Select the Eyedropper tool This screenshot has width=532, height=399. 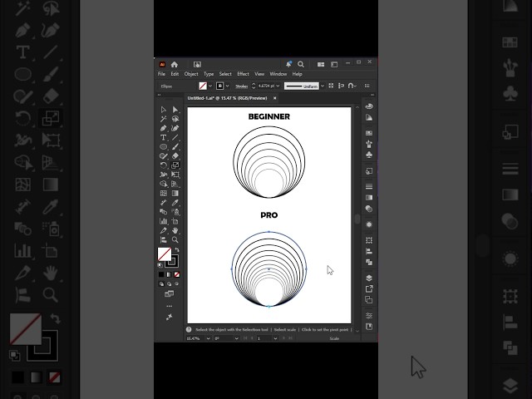coord(175,203)
